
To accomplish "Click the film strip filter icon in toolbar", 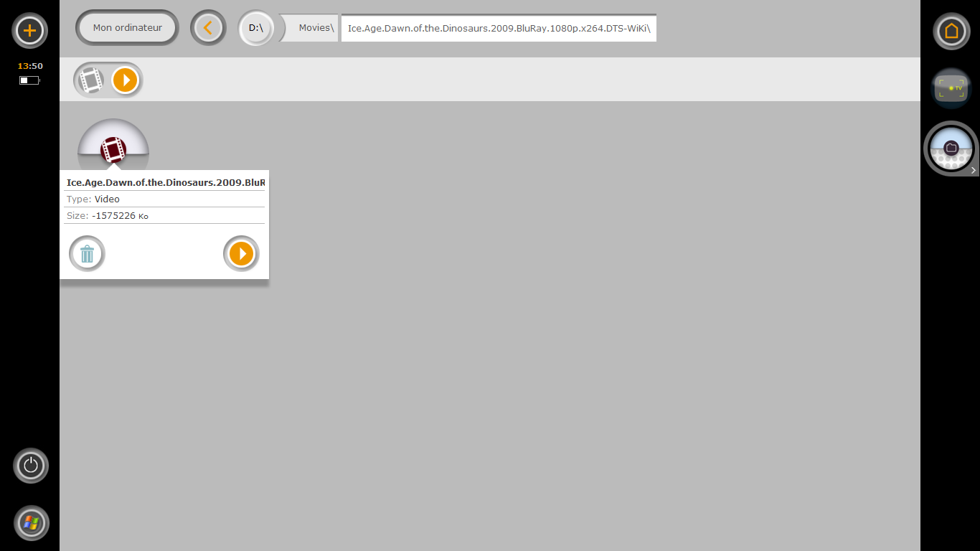I will 91,80.
